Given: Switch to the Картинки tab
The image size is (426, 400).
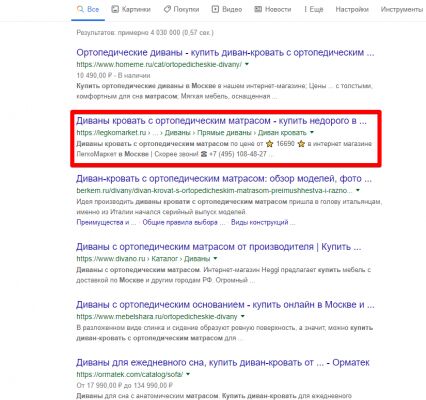Looking at the screenshot, I should (131, 9).
